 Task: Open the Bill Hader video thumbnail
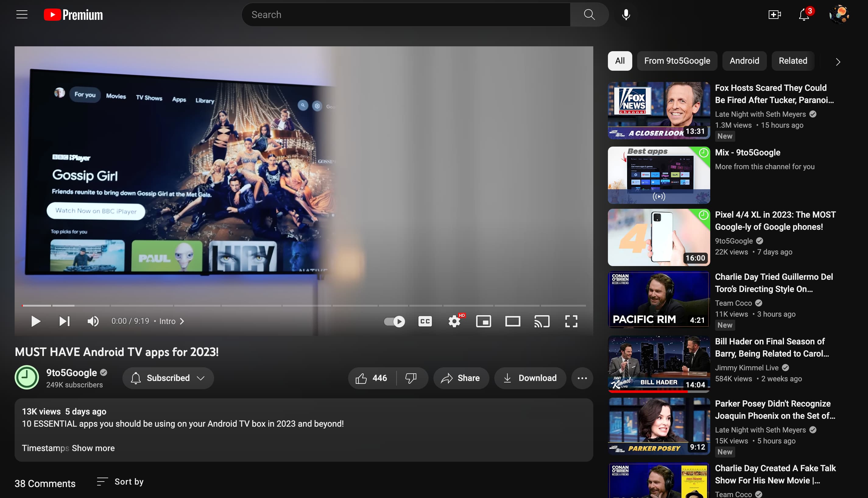[x=658, y=364]
